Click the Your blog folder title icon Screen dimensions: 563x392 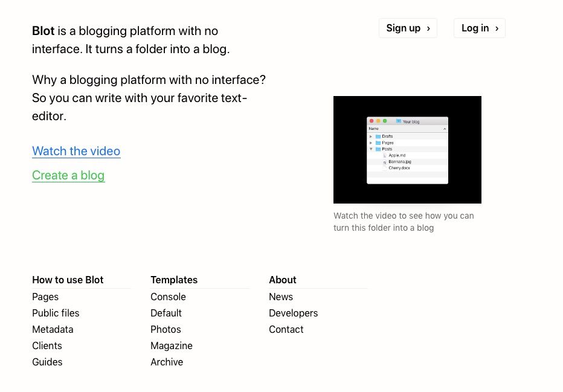tap(399, 121)
